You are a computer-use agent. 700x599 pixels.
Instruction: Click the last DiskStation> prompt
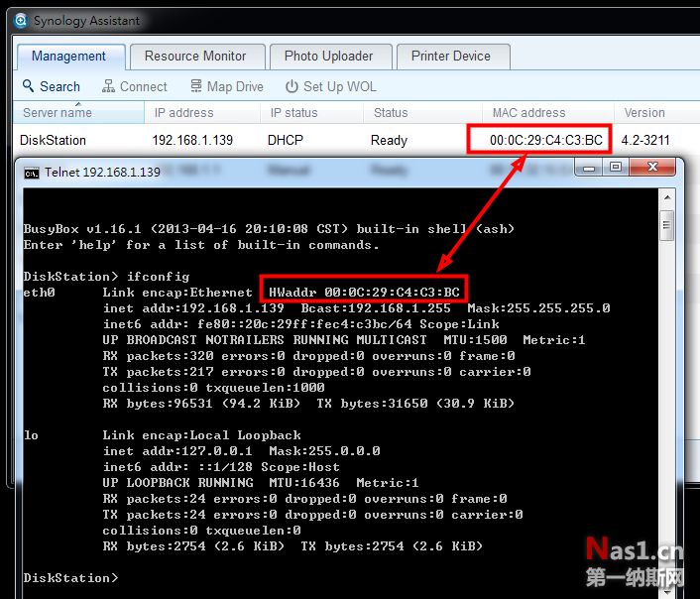71,577
